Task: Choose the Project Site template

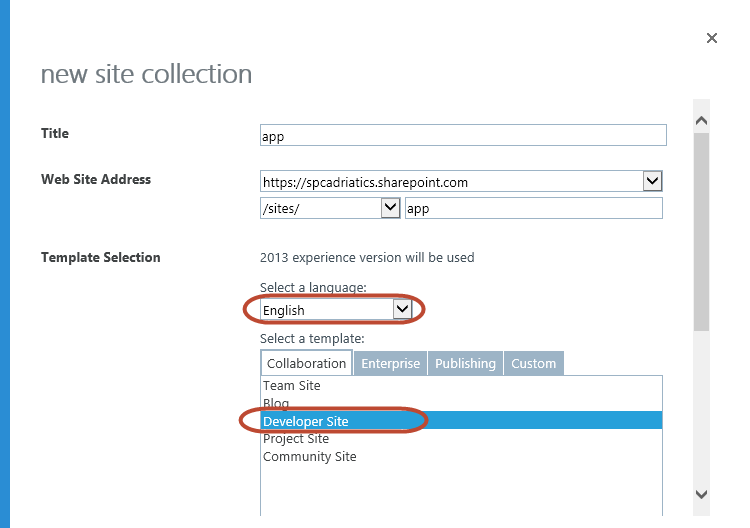Action: coord(296,438)
